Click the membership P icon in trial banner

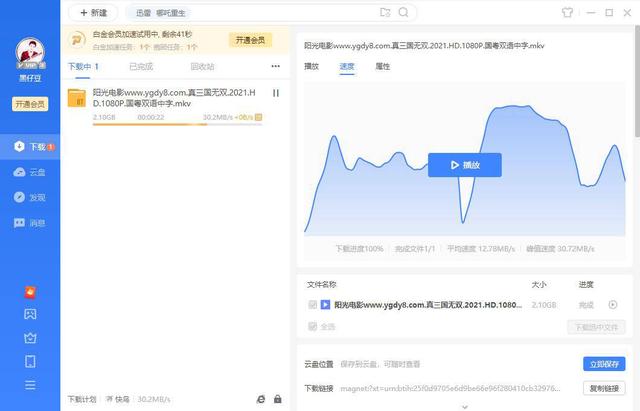77,40
